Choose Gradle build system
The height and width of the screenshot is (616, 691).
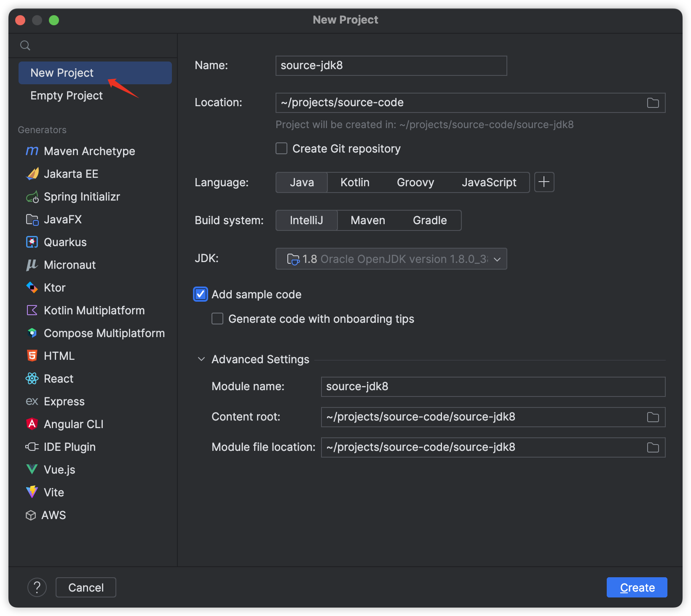(430, 220)
